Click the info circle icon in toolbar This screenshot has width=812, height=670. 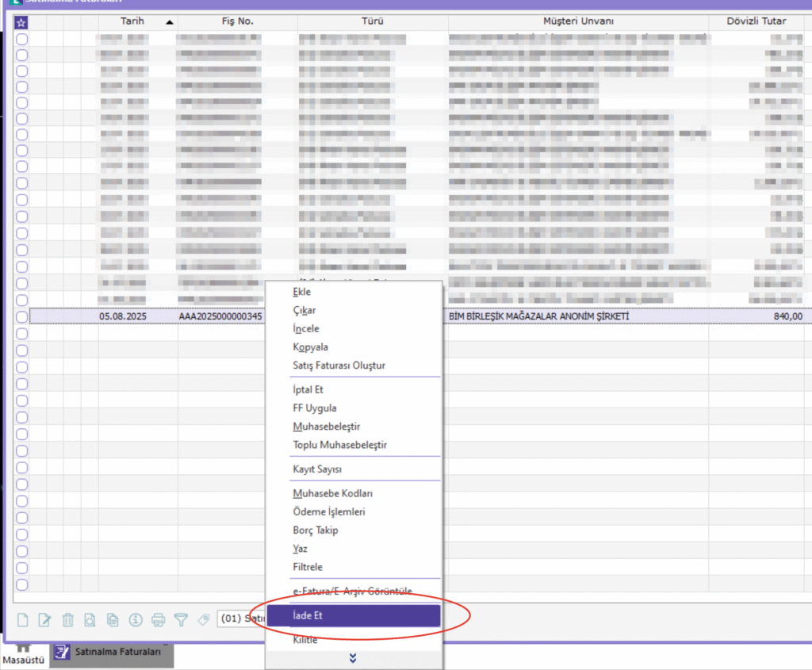pos(135,619)
